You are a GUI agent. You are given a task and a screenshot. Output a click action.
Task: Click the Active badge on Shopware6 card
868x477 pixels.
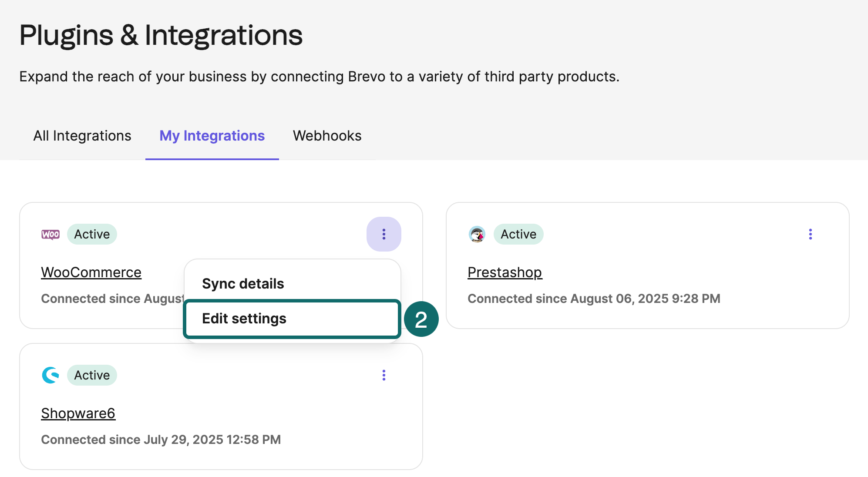(x=92, y=375)
